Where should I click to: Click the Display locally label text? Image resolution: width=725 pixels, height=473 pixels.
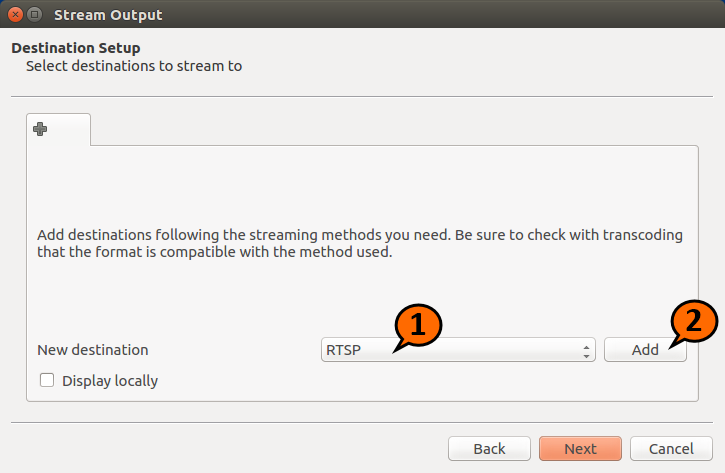pos(109,380)
